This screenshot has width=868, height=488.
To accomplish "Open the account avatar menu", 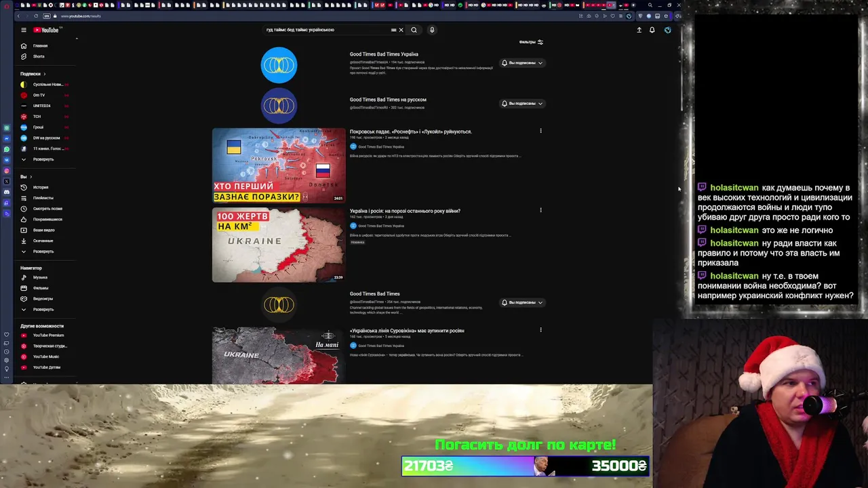I will tap(668, 30).
